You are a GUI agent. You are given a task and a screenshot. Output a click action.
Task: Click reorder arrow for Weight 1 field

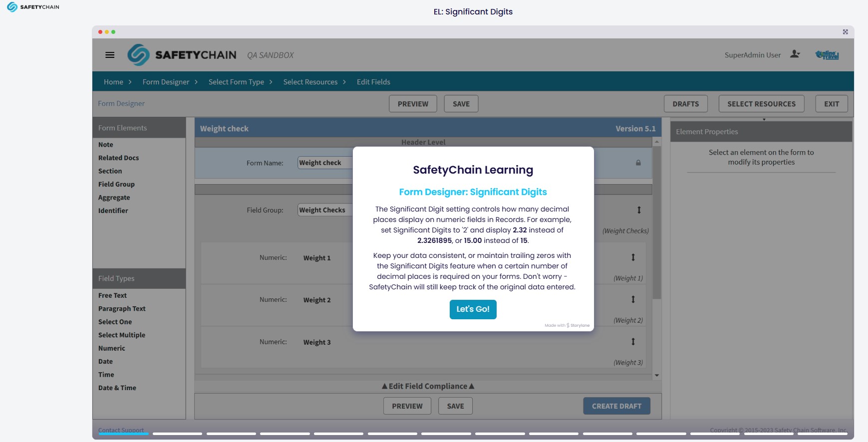pyautogui.click(x=633, y=257)
